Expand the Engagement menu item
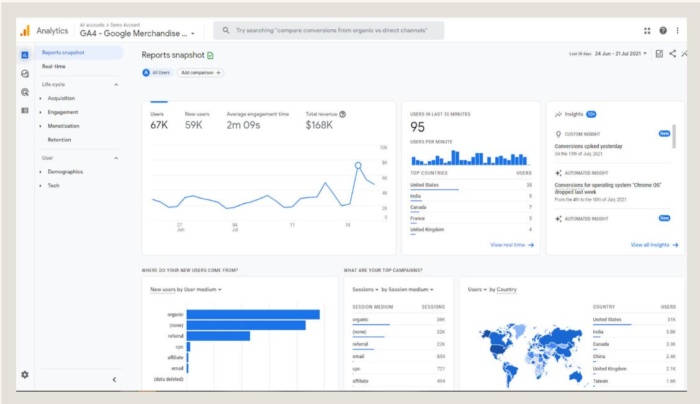This screenshot has width=700, height=404. 62,112
